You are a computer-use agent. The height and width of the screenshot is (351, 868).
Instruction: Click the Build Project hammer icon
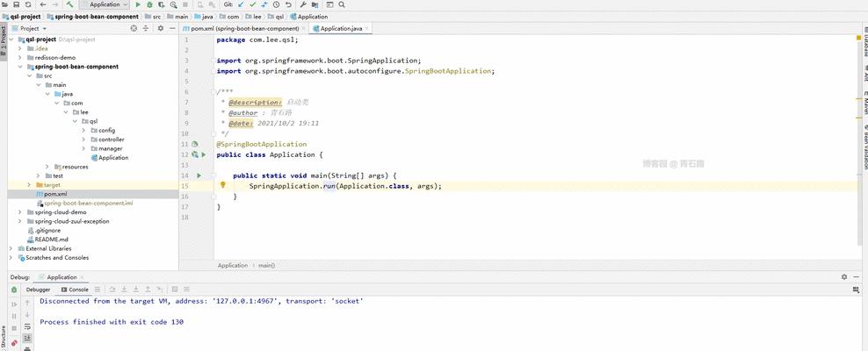(x=69, y=4)
